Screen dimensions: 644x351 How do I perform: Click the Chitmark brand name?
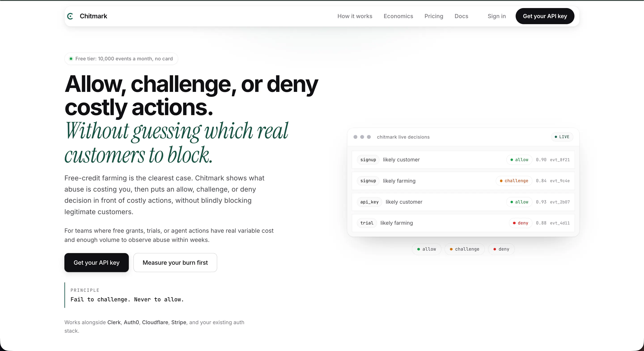(93, 16)
